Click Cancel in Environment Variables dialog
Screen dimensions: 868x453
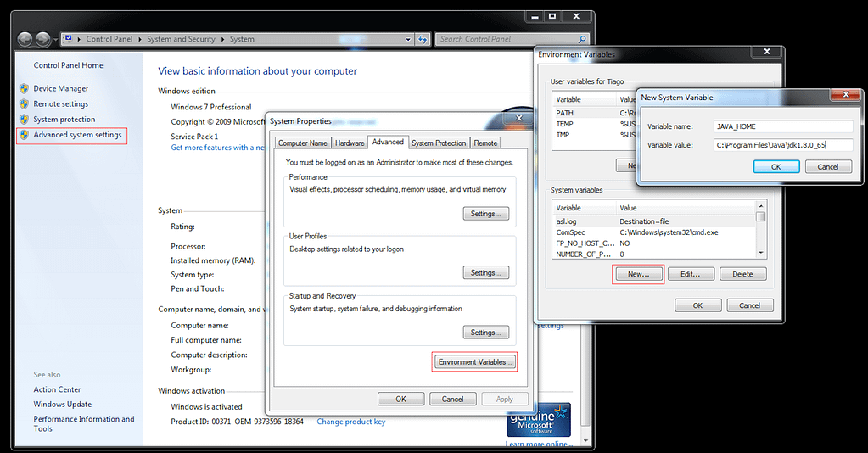749,305
